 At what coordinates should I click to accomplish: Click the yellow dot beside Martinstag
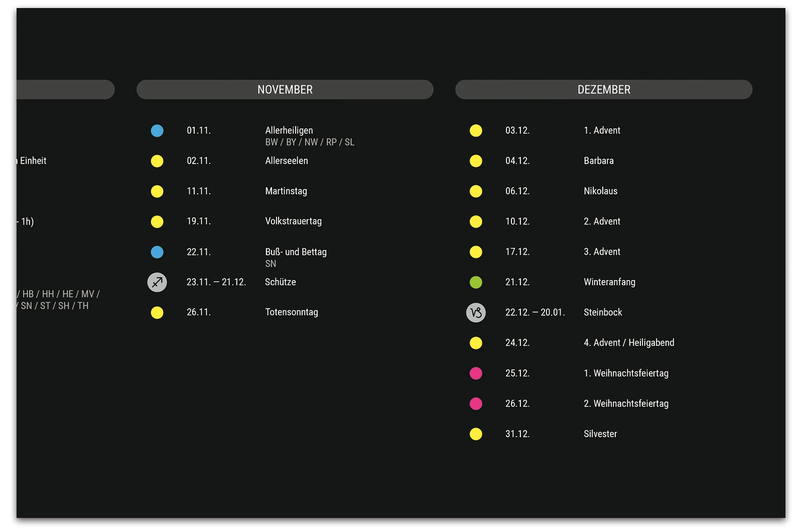157,191
